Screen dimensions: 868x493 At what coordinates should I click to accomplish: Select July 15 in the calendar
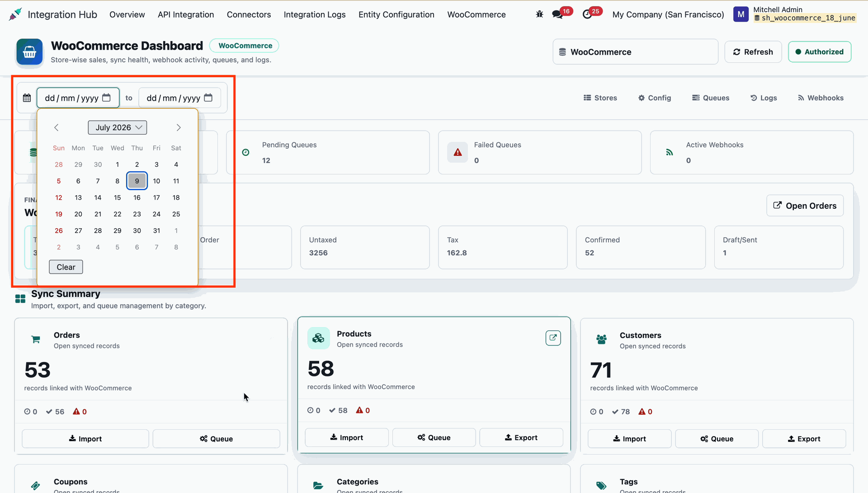118,197
